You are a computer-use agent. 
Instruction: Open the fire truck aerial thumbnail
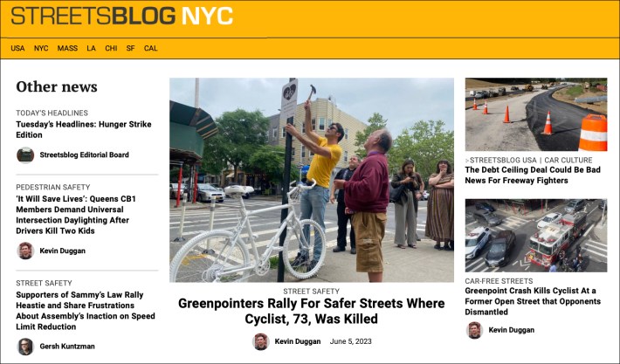coord(535,235)
